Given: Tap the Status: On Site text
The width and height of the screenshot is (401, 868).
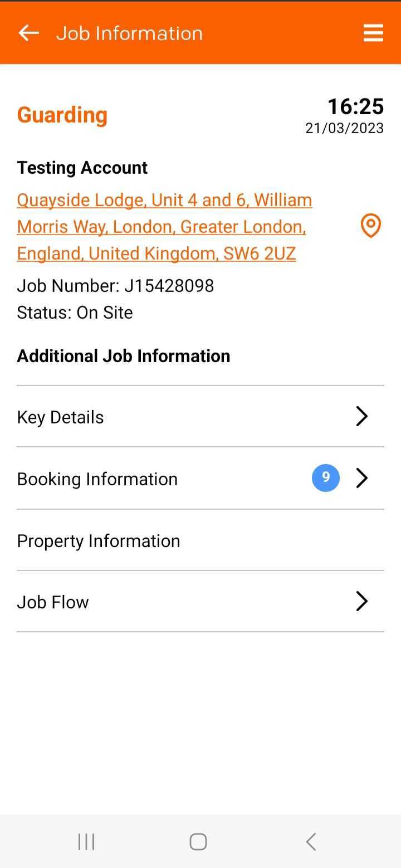Looking at the screenshot, I should pyautogui.click(x=75, y=312).
